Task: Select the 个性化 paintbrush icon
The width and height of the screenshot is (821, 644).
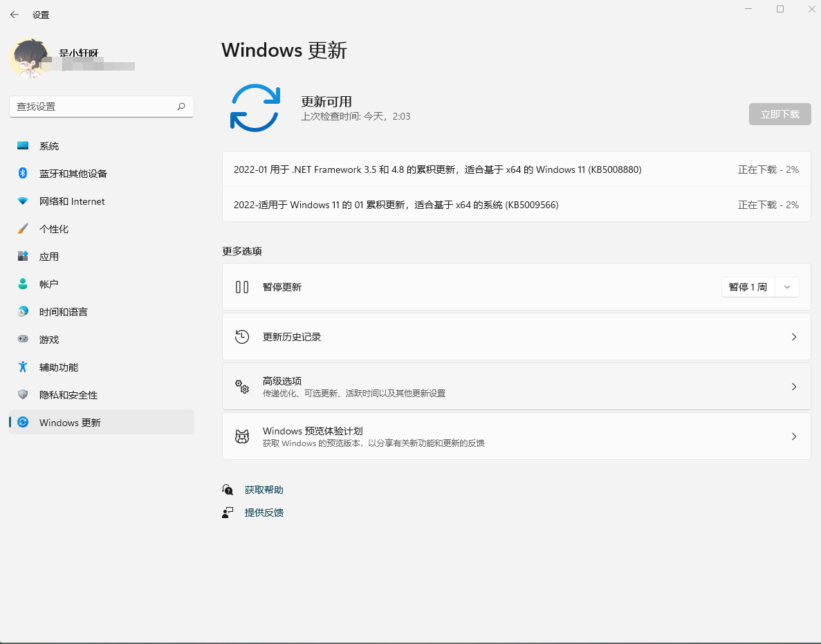Action: pyautogui.click(x=19, y=229)
